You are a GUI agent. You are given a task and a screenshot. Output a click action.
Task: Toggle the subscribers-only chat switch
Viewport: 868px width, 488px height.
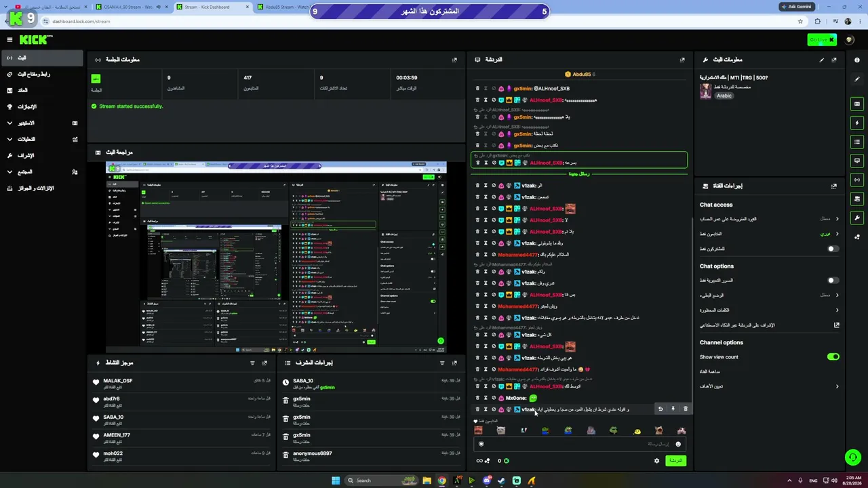coord(833,249)
